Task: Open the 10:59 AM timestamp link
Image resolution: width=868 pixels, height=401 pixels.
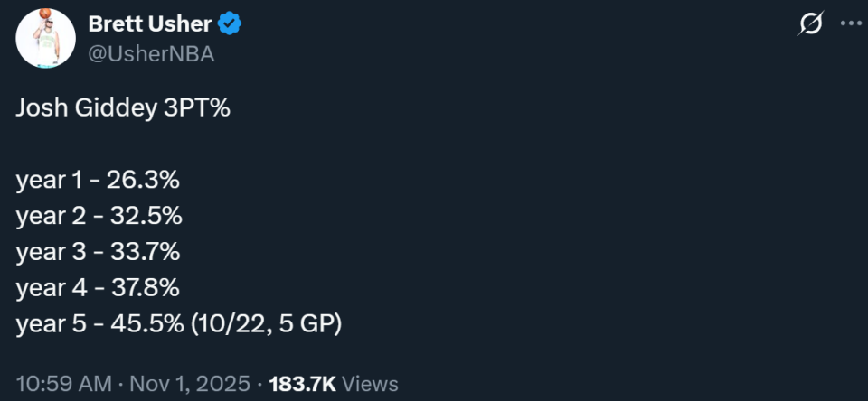Action: point(63,384)
